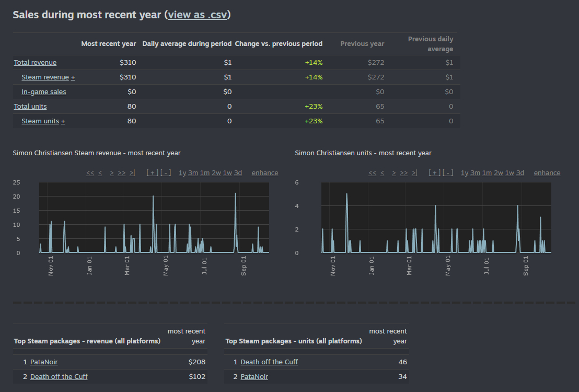Screen dimensions: 579x392
Task: Click the >| jump-to-end button on the revenue chart
Action: [132, 173]
